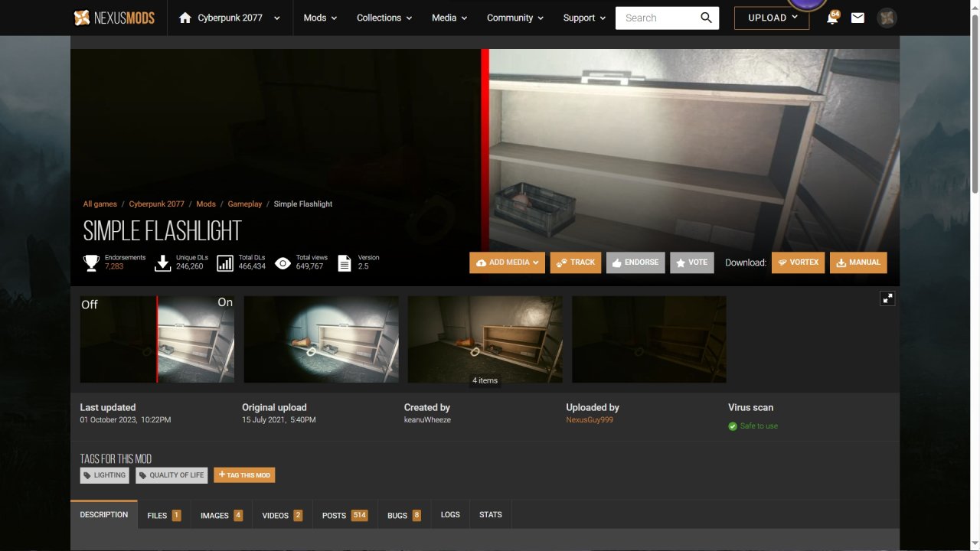
Task: Click the All games breadcrumb link
Action: (100, 204)
